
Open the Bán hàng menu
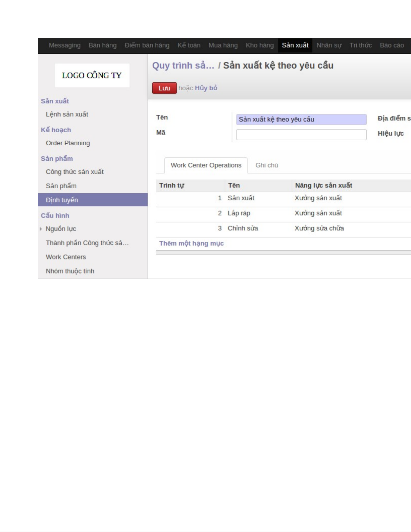[x=103, y=45]
